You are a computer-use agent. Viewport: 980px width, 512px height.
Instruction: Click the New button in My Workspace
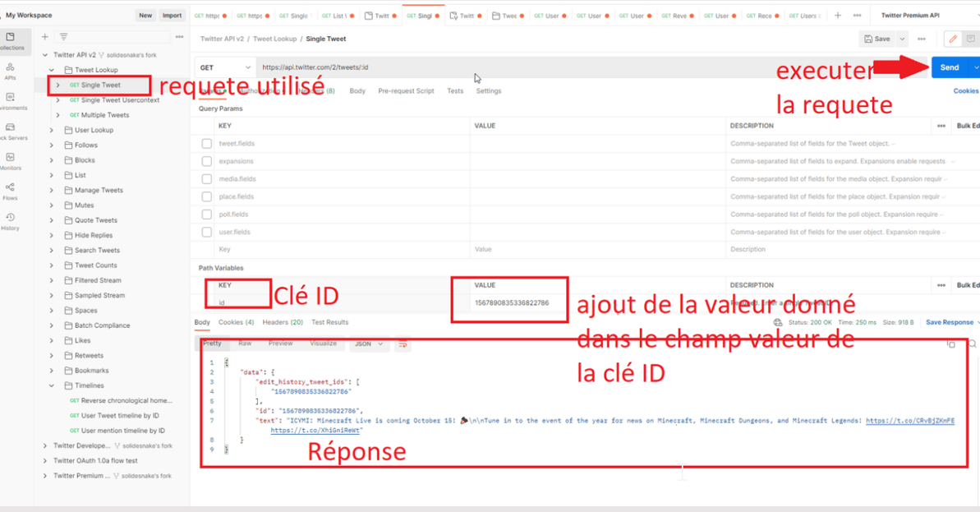[x=145, y=16]
